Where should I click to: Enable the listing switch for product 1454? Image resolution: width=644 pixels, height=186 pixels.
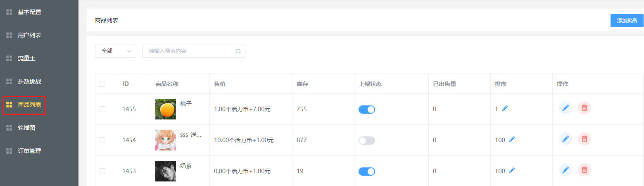coord(367,141)
